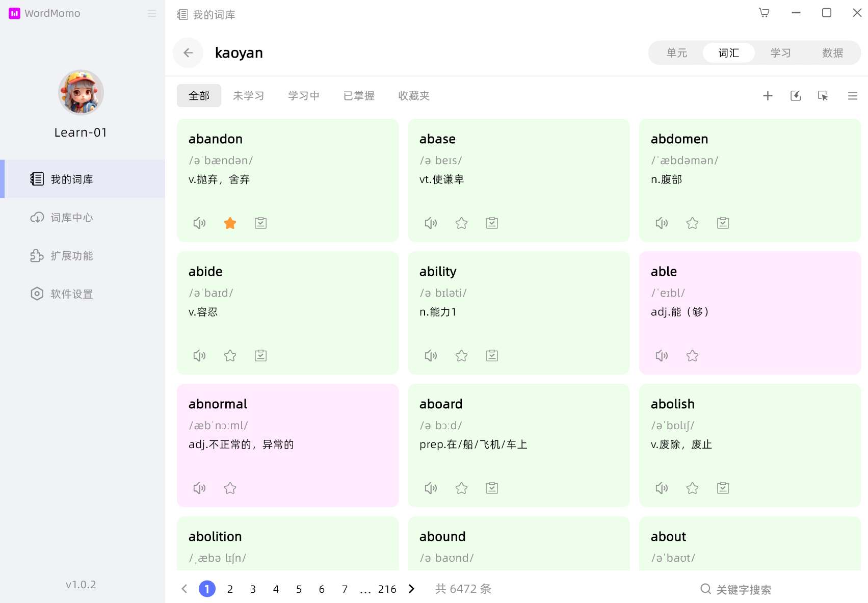Play audio for the word aboard

pos(431,488)
